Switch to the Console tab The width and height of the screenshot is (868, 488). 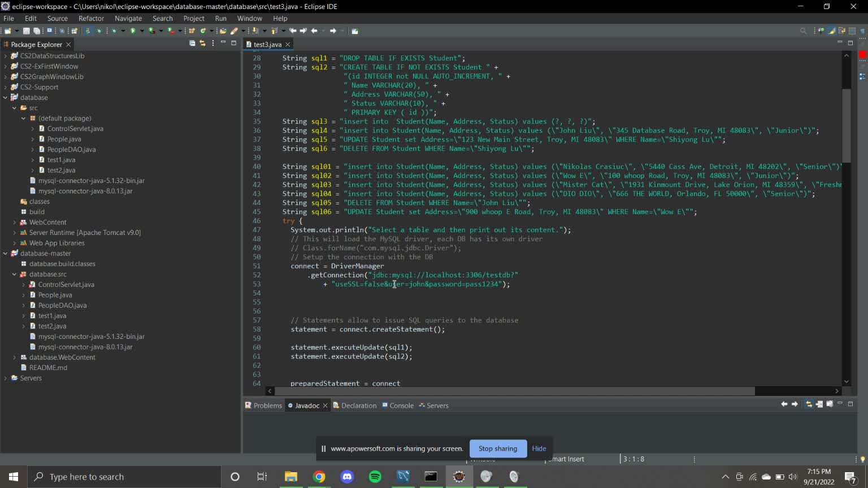click(401, 406)
